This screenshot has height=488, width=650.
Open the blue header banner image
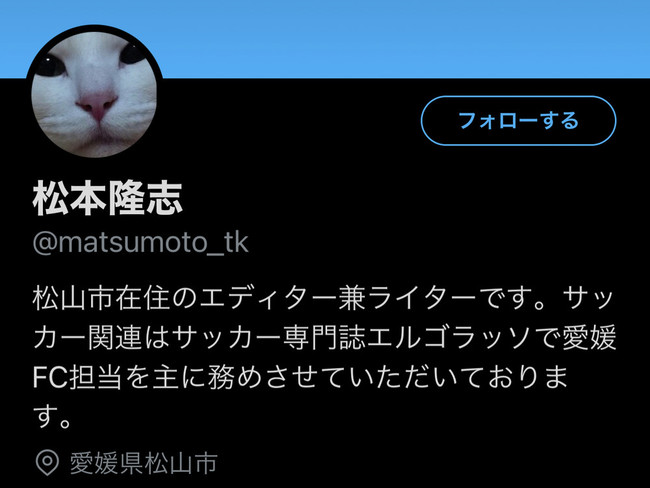(x=325, y=39)
